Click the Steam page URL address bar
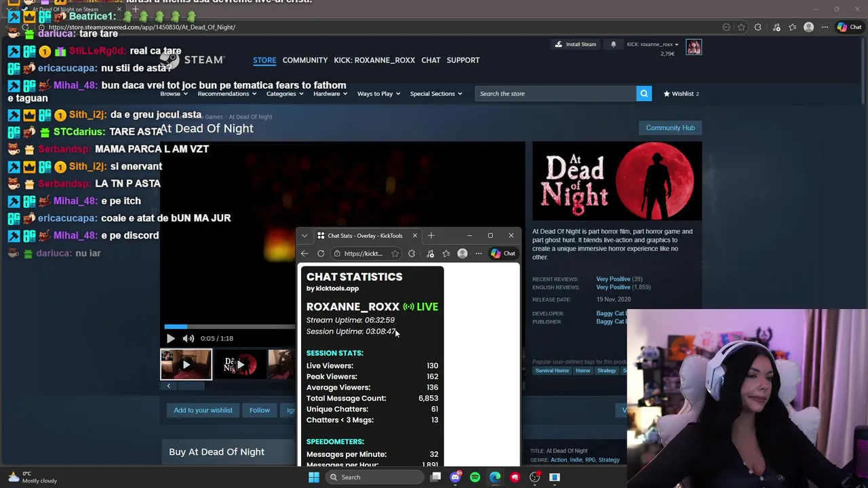Screen dimensions: 868x488 pyautogui.click(x=142, y=27)
